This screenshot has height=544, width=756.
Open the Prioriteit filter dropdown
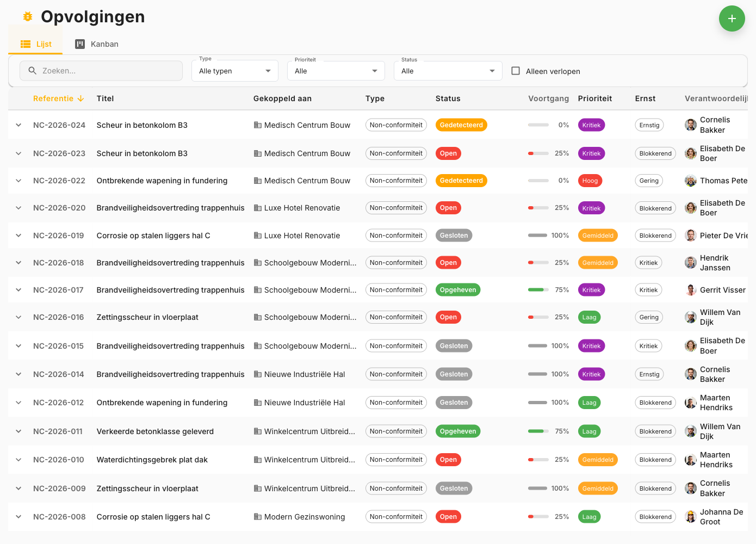point(336,70)
